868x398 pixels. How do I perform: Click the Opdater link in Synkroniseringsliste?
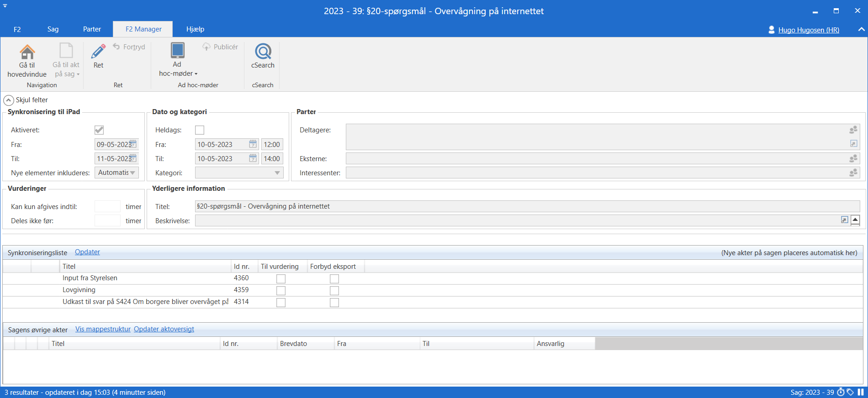87,252
